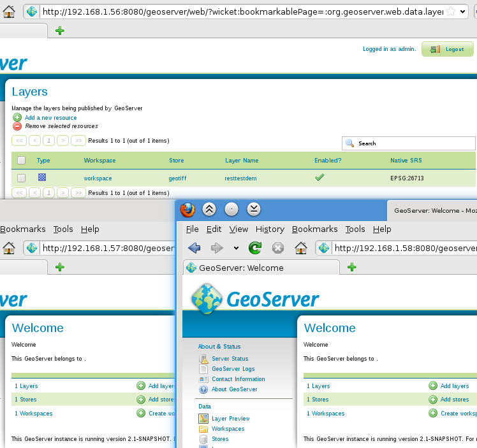Go to last page in upper Layers pager

point(78,140)
